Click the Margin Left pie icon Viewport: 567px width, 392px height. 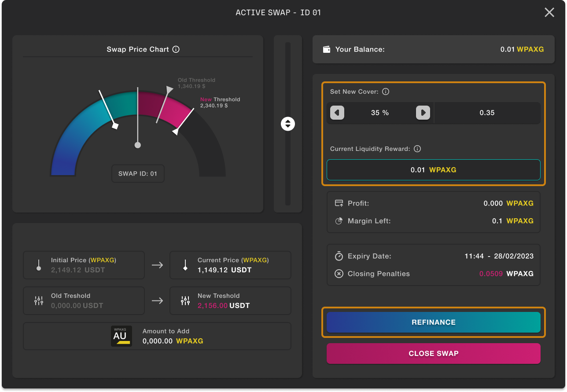click(339, 221)
